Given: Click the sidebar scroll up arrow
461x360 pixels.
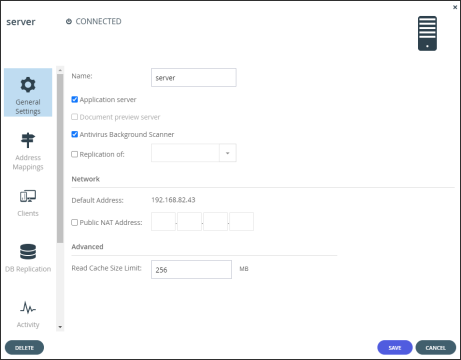Looking at the screenshot, I should (x=60, y=70).
